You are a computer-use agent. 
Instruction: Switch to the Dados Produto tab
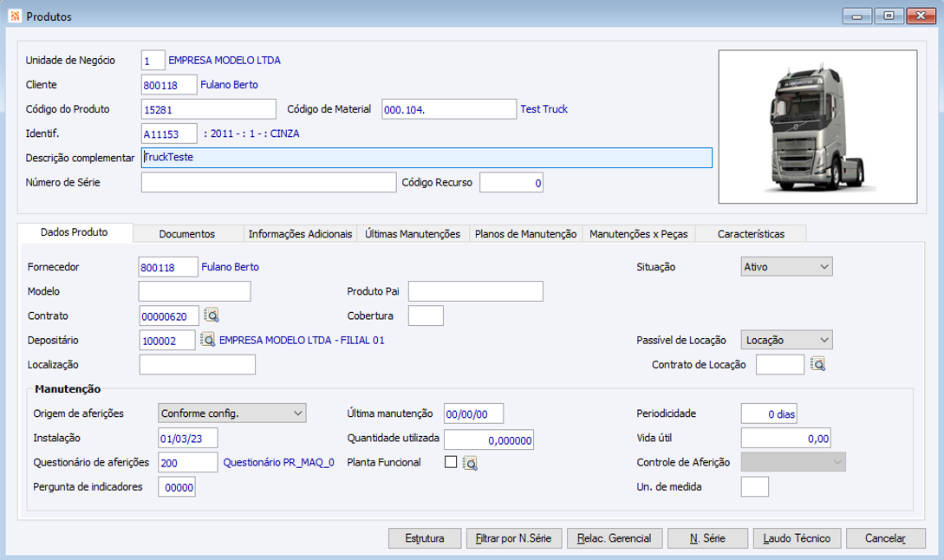coord(75,232)
